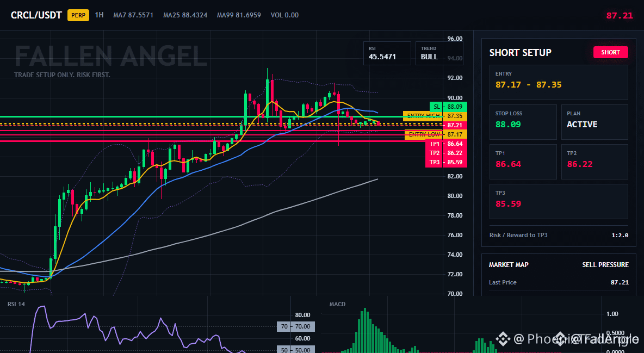The height and width of the screenshot is (353, 644).
Task: Click the ENTRY HIGH 87.35 chart tag
Action: [x=435, y=116]
